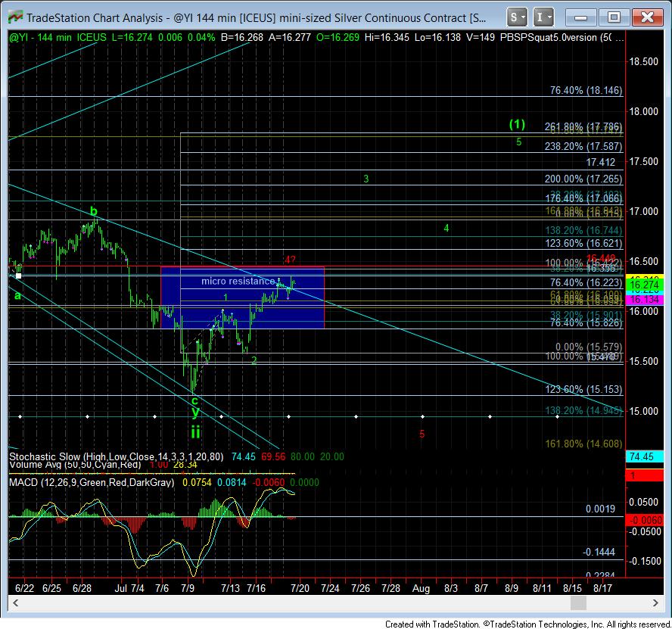Click the Aug date on time axis
This screenshot has height=629, width=672.
point(421,588)
